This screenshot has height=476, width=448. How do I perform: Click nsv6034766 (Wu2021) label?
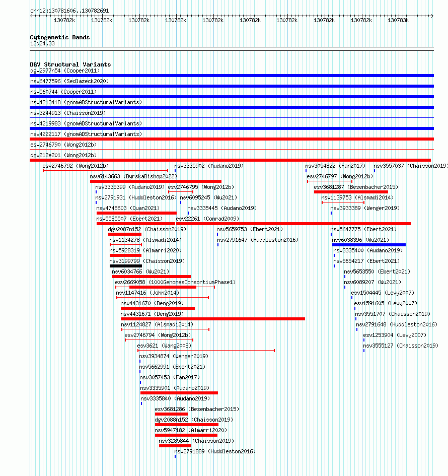coord(140,272)
